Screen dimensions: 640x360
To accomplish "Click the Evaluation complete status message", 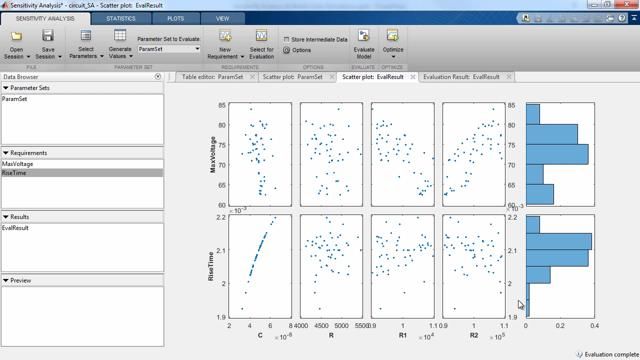I will (x=611, y=354).
